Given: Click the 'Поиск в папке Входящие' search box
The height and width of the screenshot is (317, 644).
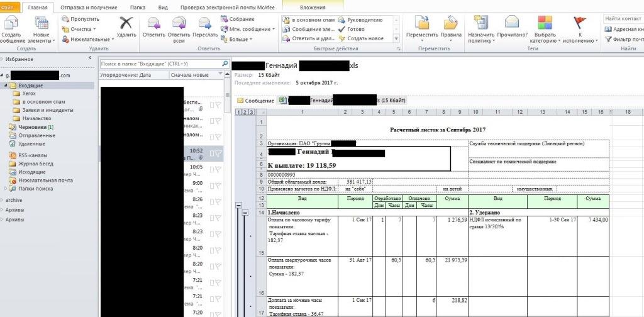Looking at the screenshot, I should pos(160,64).
